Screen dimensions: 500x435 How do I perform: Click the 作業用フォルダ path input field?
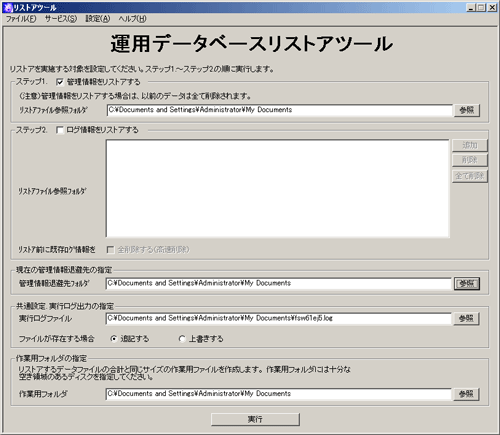(x=279, y=394)
